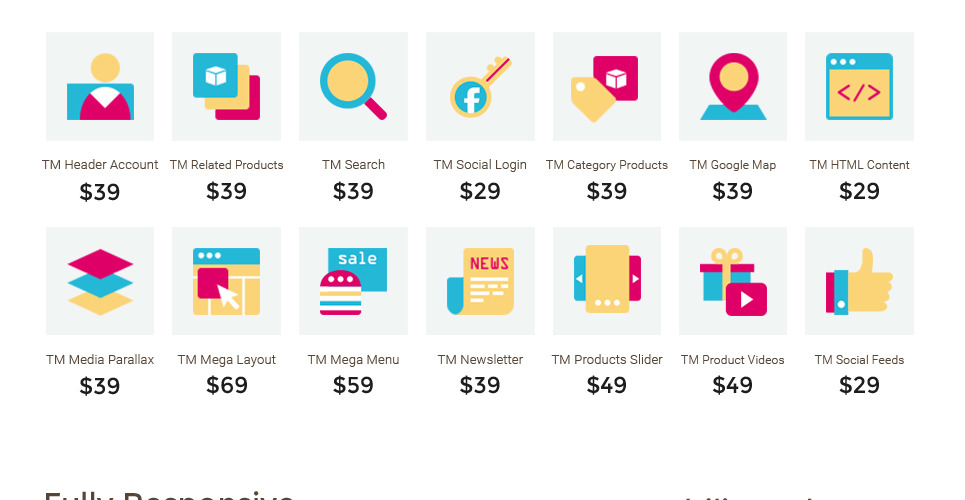This screenshot has height=500, width=965.
Task: Click the $69 price under Mega Layout
Action: (x=226, y=386)
